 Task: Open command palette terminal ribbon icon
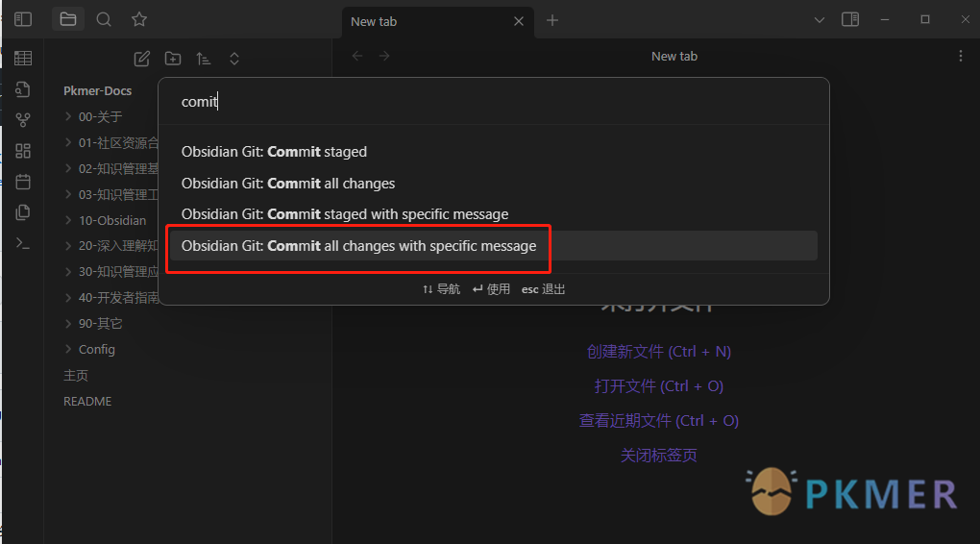coord(23,243)
